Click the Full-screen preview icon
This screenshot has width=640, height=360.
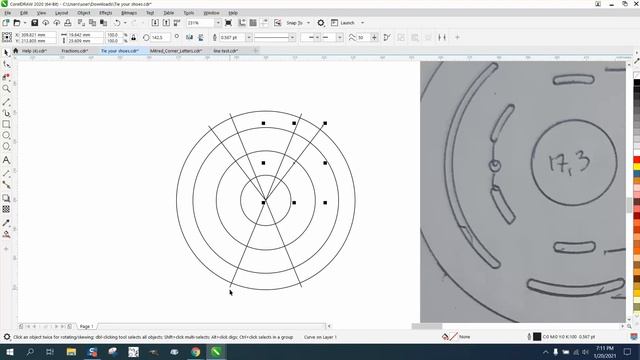pyautogui.click(x=229, y=23)
